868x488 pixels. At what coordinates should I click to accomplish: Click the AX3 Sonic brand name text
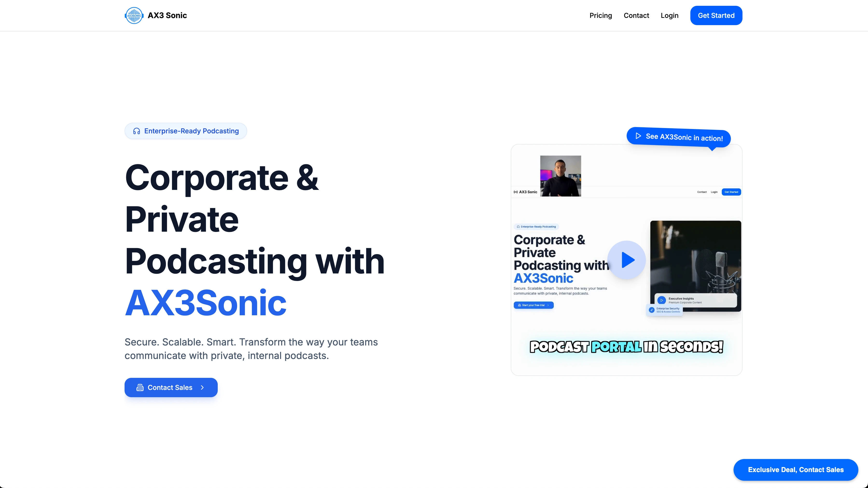click(x=167, y=15)
